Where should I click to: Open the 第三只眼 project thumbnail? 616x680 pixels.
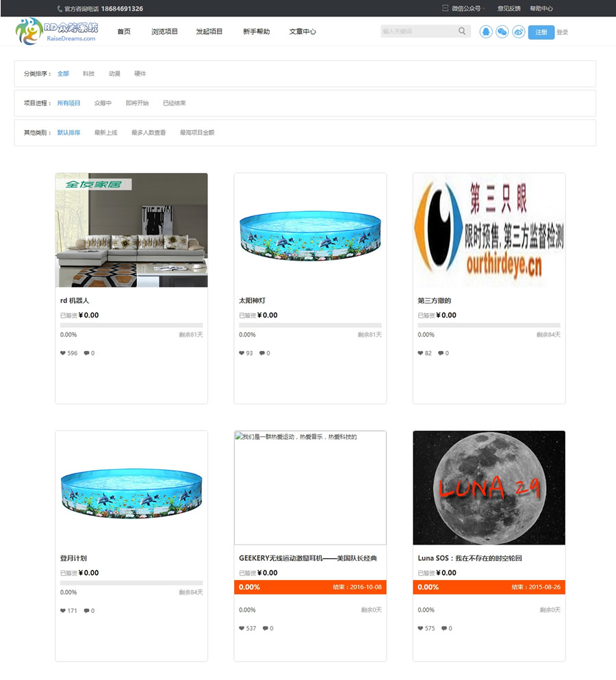pyautogui.click(x=489, y=230)
